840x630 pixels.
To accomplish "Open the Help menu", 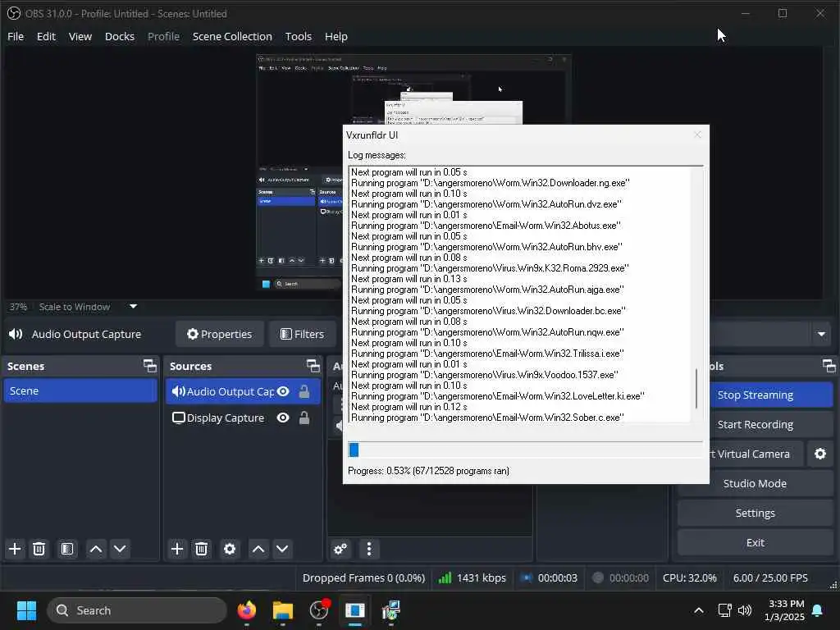I will [x=336, y=36].
